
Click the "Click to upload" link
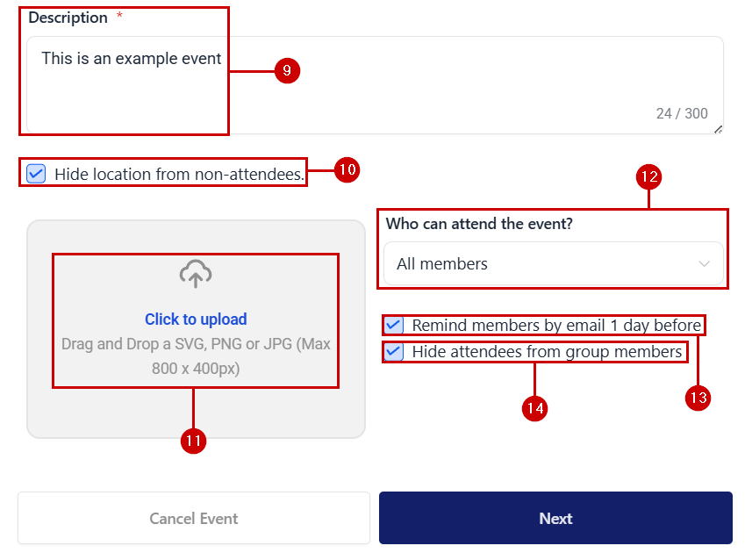point(196,319)
